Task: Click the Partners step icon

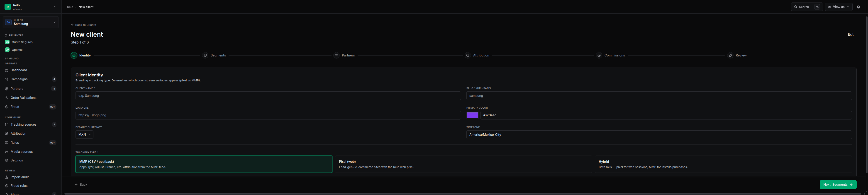Action: pos(336,55)
